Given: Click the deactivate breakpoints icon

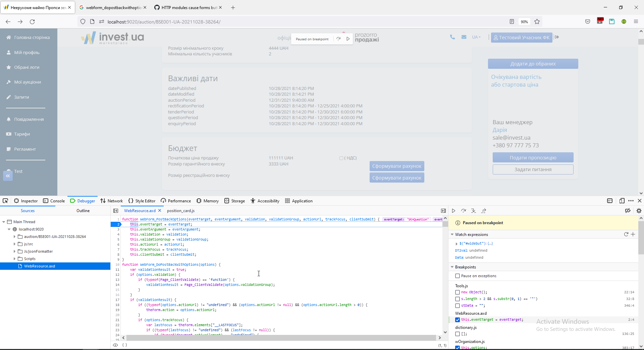Looking at the screenshot, I should (x=628, y=211).
